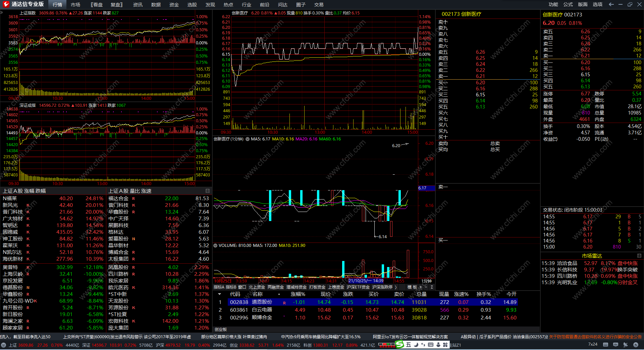Open the IME toolbox four-leaf icon

[x=445, y=345]
